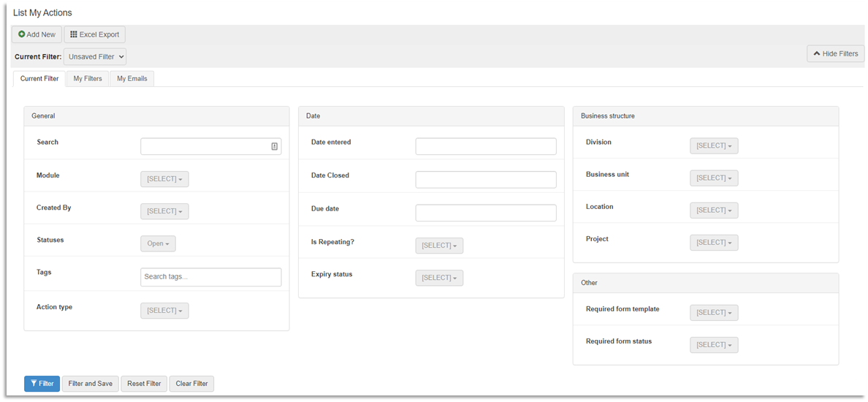Image resolution: width=868 pixels, height=402 pixels.
Task: Click the Excel Export grid icon
Action: [x=74, y=34]
